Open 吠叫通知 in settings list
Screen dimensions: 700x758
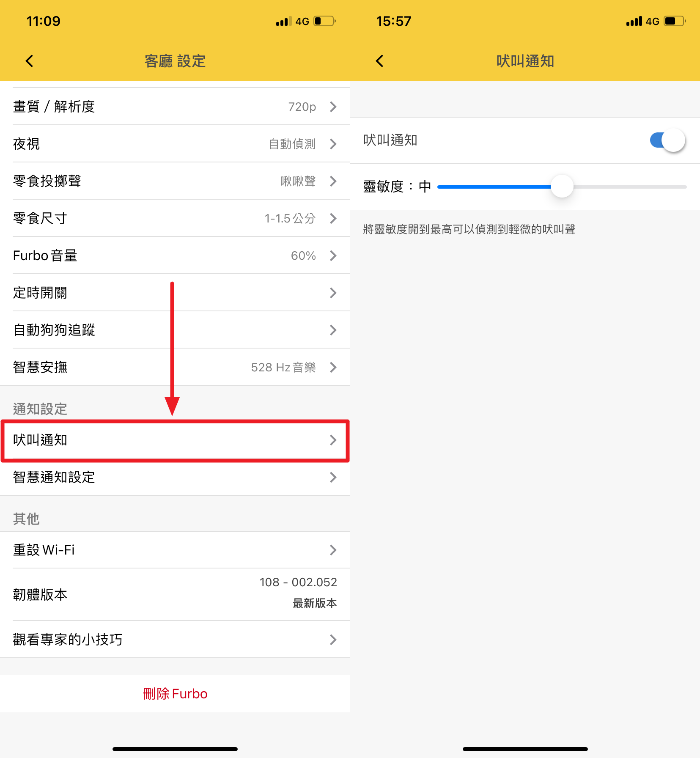coord(175,440)
